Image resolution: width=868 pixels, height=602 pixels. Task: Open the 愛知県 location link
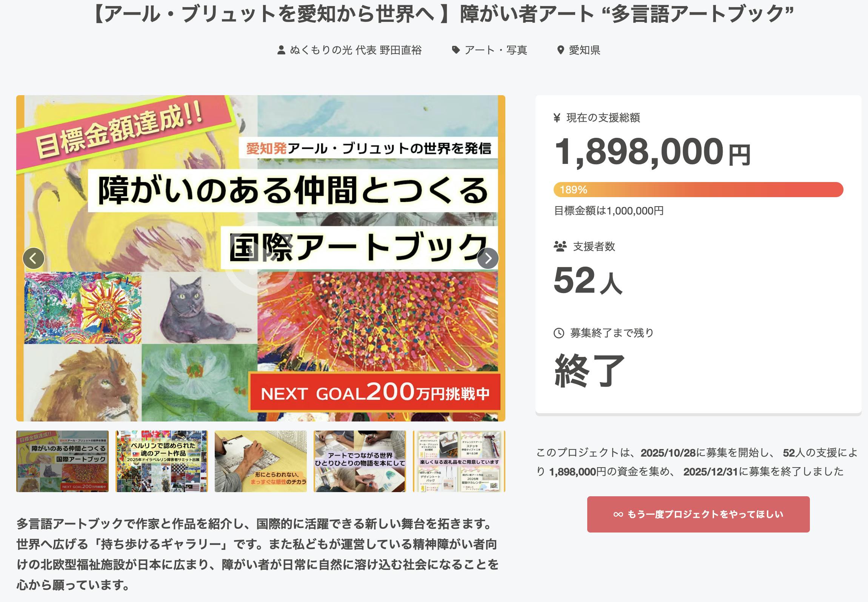(584, 50)
